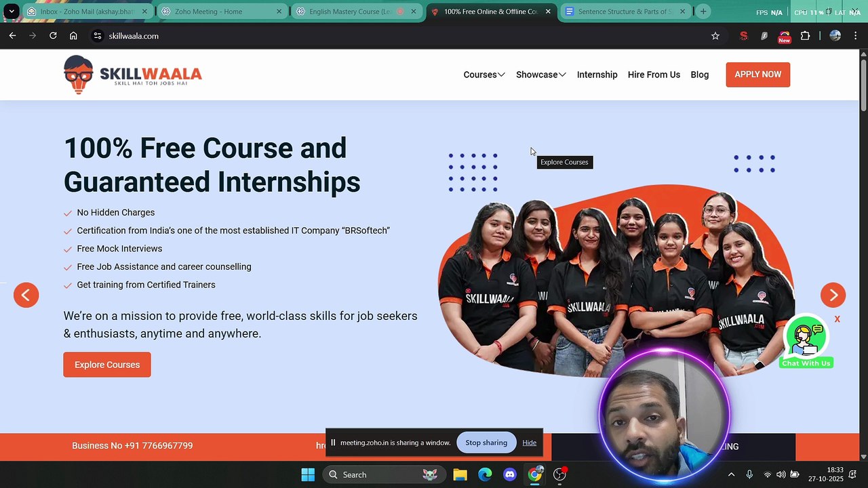Open Wi-Fi network settings in tray
Image resolution: width=868 pixels, height=488 pixels.
(x=768, y=474)
